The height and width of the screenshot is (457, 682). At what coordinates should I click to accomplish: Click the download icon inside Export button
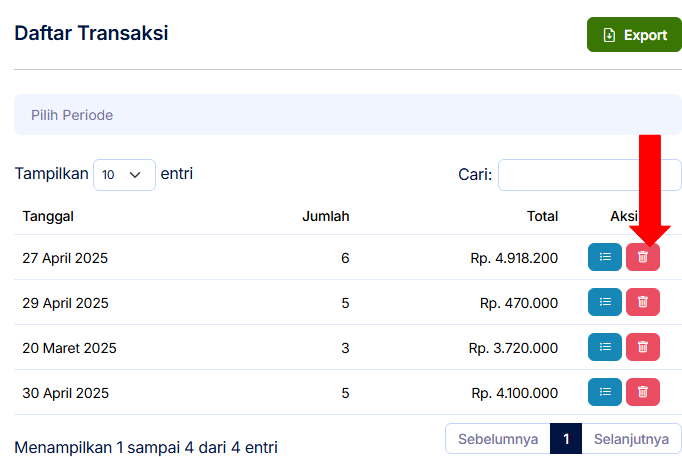[x=609, y=35]
